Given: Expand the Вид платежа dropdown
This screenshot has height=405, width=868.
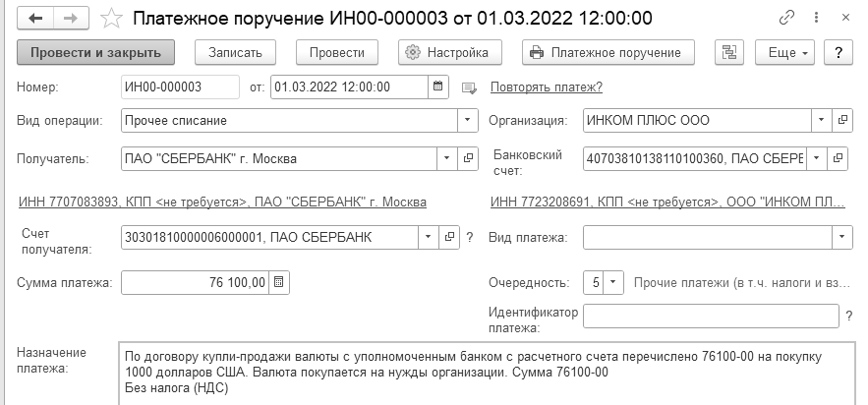Looking at the screenshot, I should pos(842,237).
